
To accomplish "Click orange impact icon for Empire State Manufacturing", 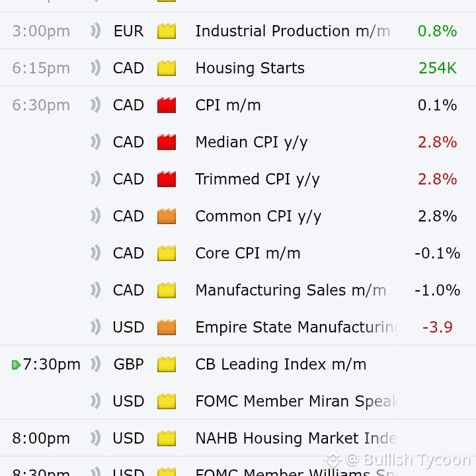I will point(167,327).
